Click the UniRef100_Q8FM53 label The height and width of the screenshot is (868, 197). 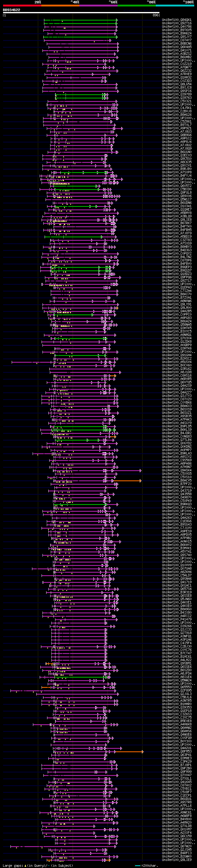[177, 751]
